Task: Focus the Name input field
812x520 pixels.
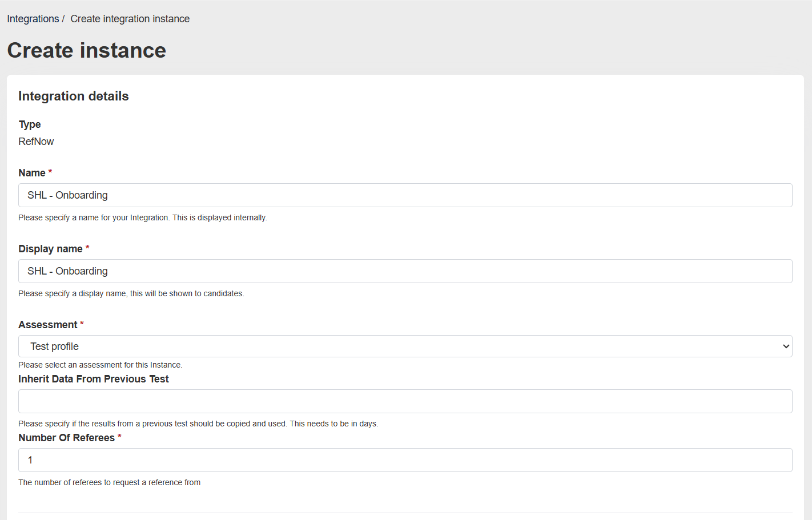Action: [405, 195]
